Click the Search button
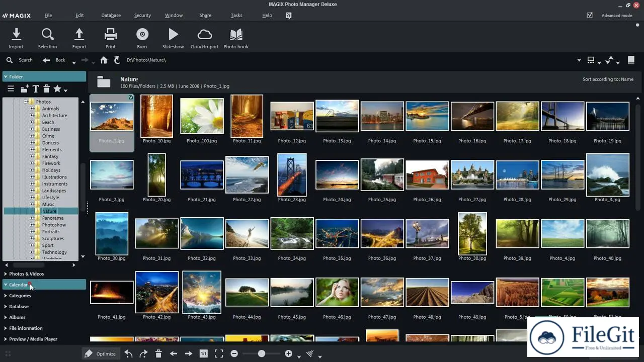The width and height of the screenshot is (644, 362). point(19,60)
